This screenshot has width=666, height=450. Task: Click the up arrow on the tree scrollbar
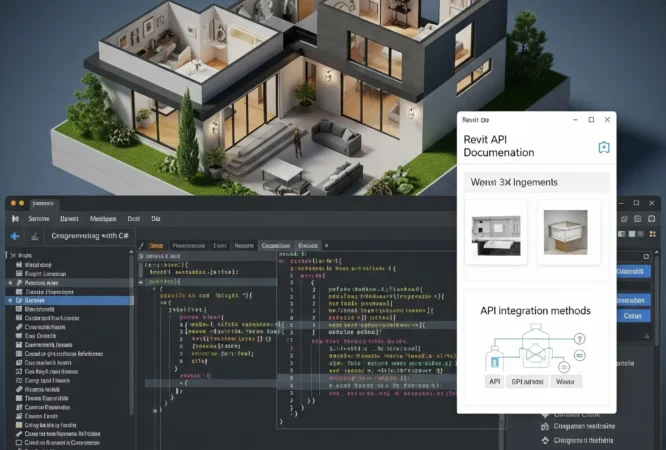(x=131, y=252)
